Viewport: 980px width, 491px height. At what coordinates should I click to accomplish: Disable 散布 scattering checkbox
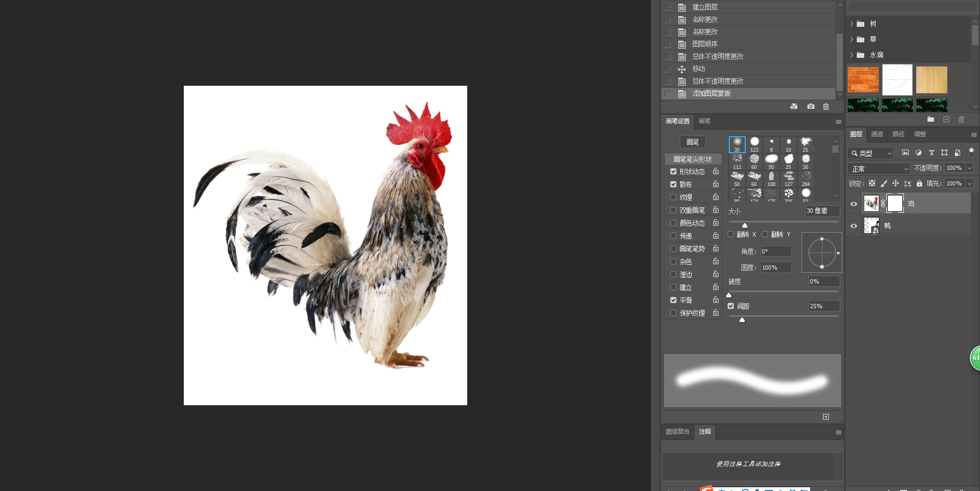(674, 184)
